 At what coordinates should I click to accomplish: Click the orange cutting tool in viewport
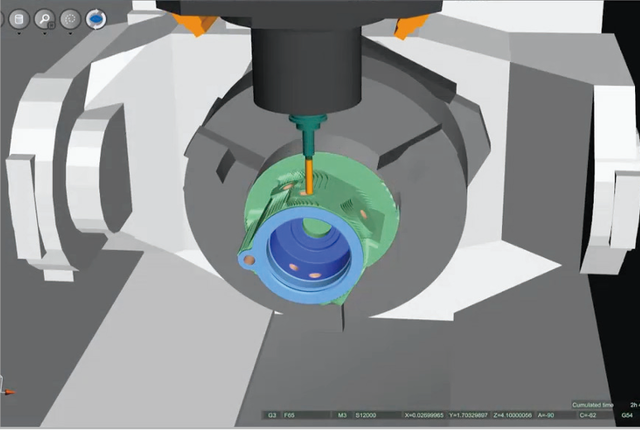309,176
